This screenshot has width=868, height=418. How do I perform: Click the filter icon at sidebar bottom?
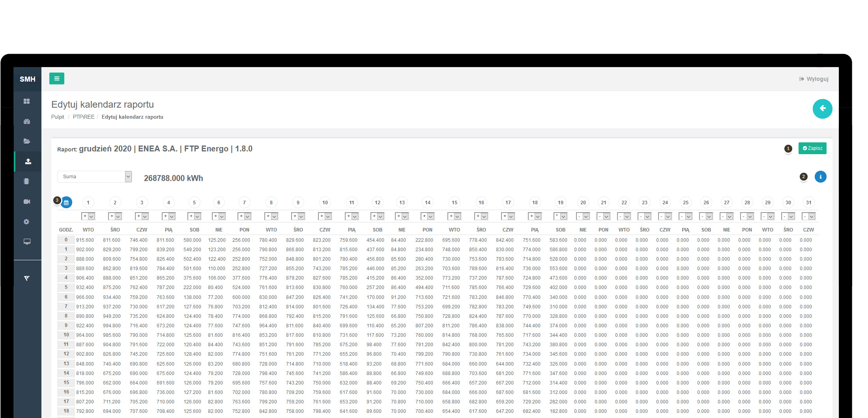pyautogui.click(x=27, y=278)
